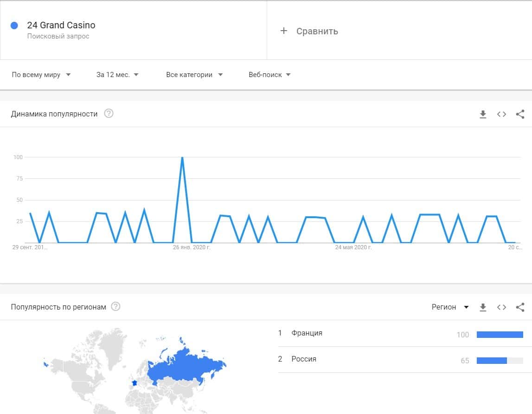This screenshot has width=532, height=414.
Task: Open the Регион breakdown dropdown
Action: (x=450, y=307)
